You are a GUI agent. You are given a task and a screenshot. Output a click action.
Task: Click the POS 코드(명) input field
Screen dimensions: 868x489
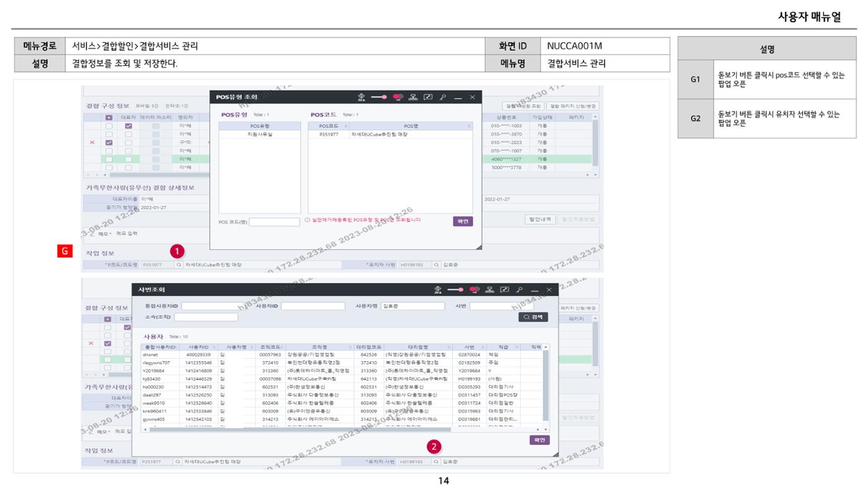pyautogui.click(x=275, y=222)
